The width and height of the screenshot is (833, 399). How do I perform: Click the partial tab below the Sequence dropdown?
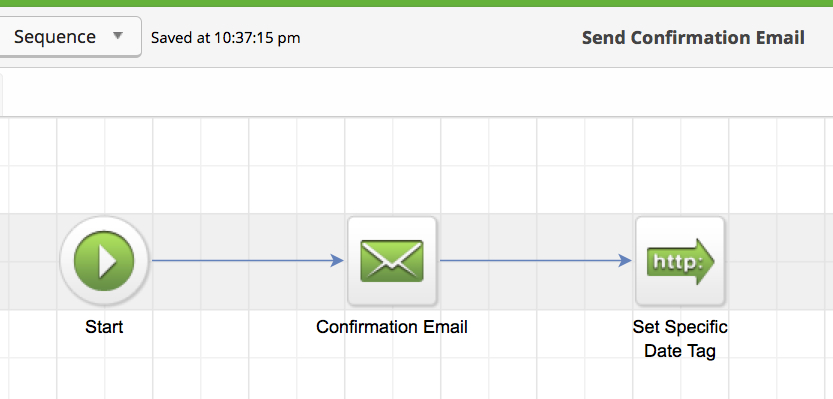[2, 94]
